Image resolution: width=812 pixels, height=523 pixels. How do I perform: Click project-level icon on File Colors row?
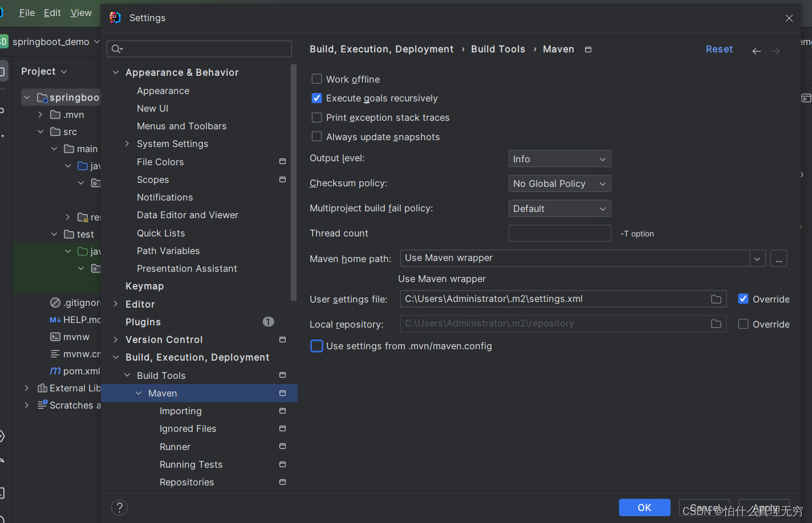pyautogui.click(x=282, y=162)
